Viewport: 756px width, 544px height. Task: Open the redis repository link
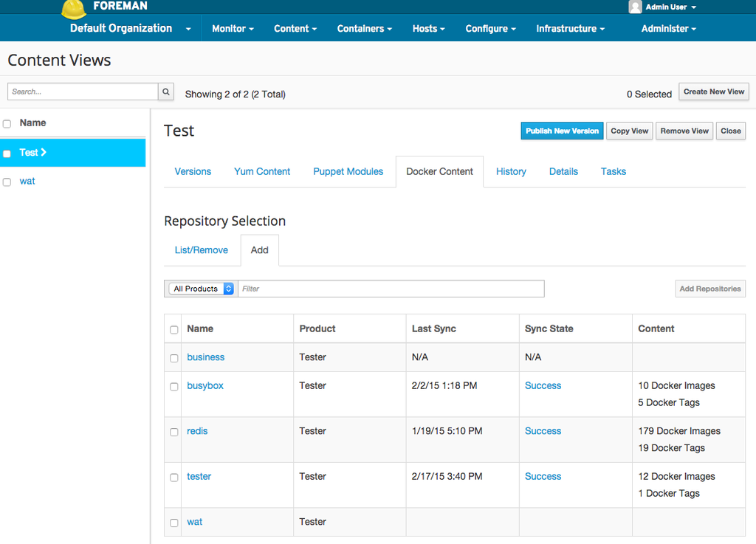[197, 431]
